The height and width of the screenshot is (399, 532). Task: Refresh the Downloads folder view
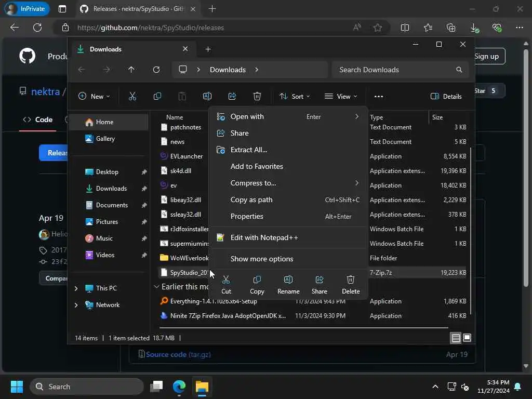click(156, 70)
